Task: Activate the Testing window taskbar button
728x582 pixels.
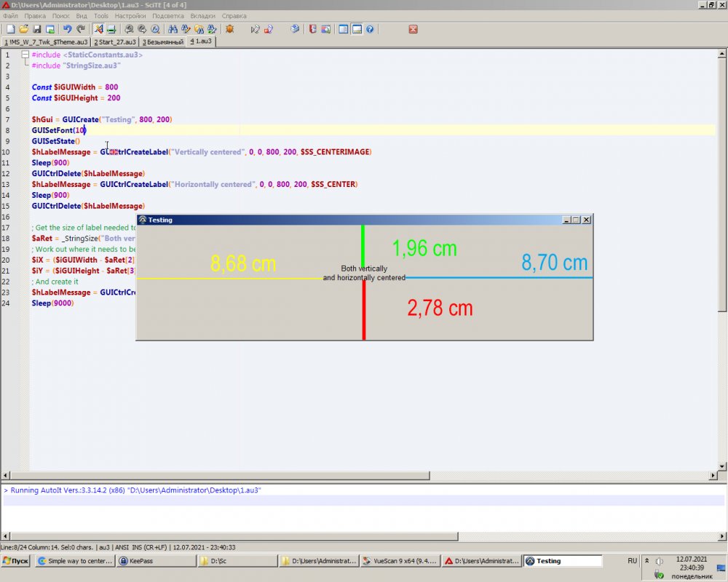Action: (x=563, y=561)
